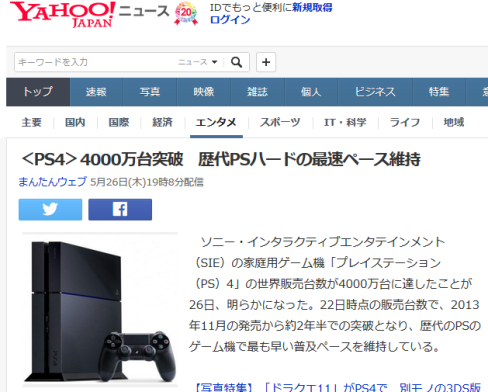Select the スポーツ category
The image size is (488, 392).
click(280, 122)
